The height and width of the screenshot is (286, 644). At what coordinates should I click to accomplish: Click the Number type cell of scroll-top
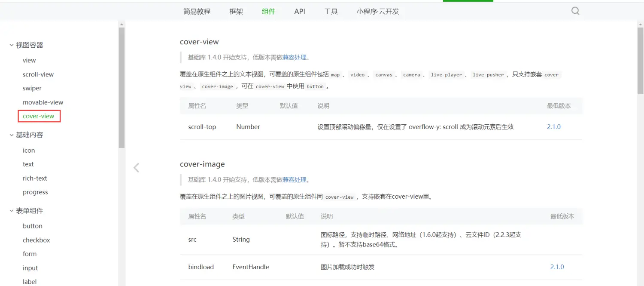[x=248, y=127]
